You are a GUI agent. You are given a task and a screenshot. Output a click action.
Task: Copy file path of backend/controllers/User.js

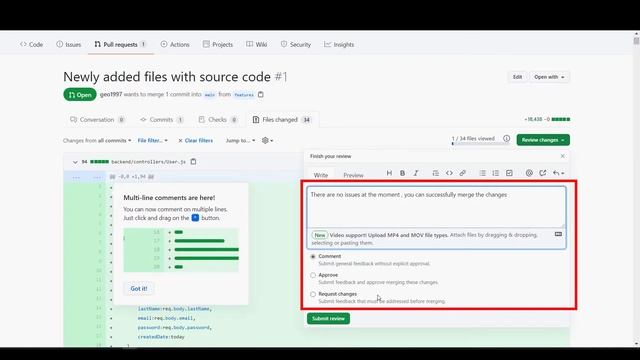193,162
